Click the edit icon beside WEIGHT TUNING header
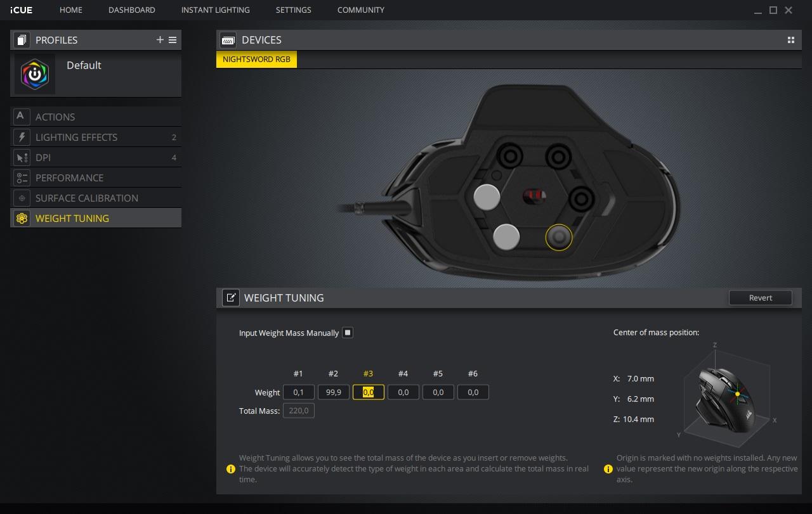Screen dimensions: 812x514 (x=230, y=298)
